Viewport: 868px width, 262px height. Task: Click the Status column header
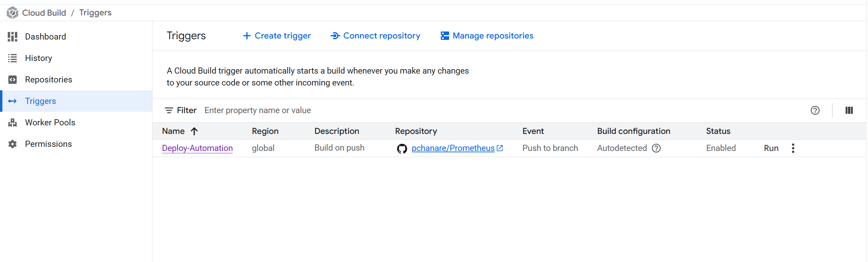click(x=718, y=131)
